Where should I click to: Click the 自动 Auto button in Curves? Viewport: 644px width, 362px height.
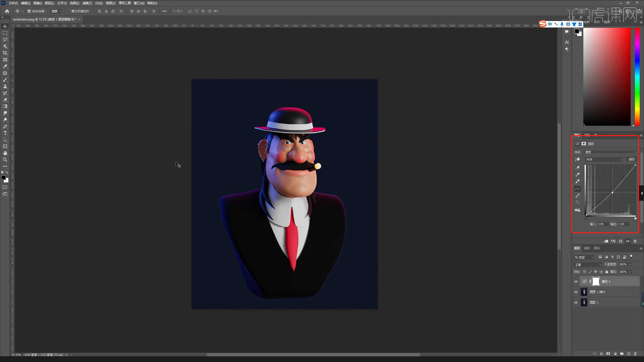coord(632,160)
